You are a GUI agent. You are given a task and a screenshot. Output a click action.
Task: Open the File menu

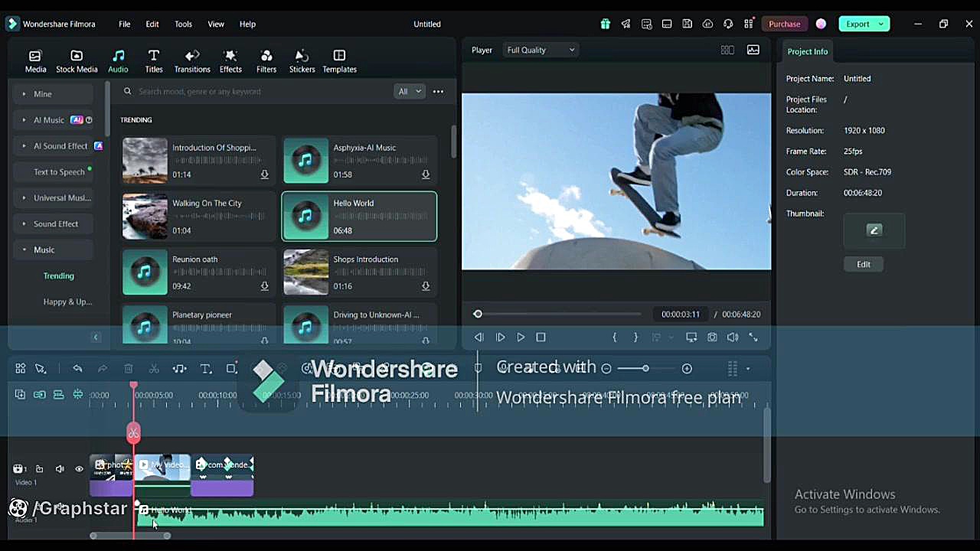(x=125, y=24)
